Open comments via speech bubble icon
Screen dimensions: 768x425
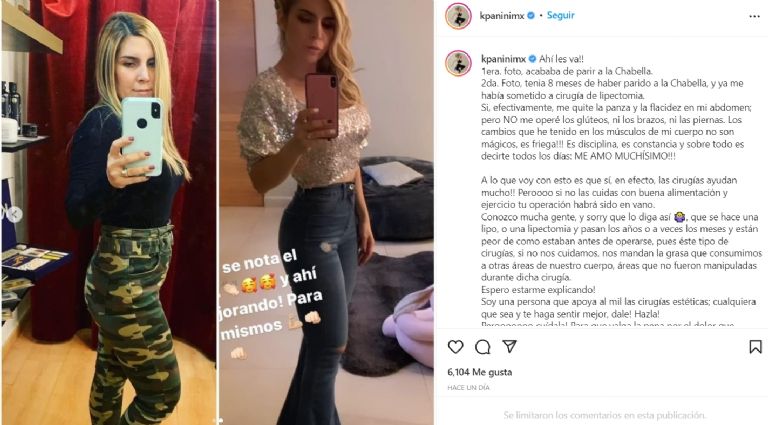click(482, 347)
